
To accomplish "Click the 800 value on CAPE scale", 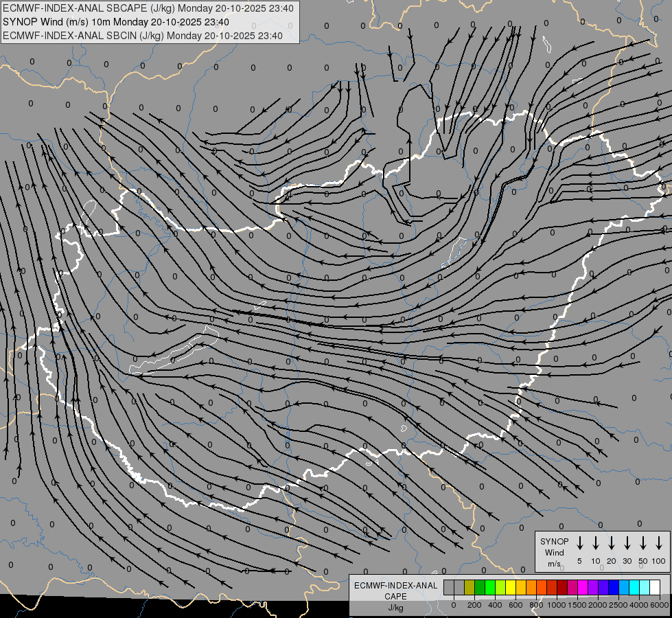I will pyautogui.click(x=536, y=605).
